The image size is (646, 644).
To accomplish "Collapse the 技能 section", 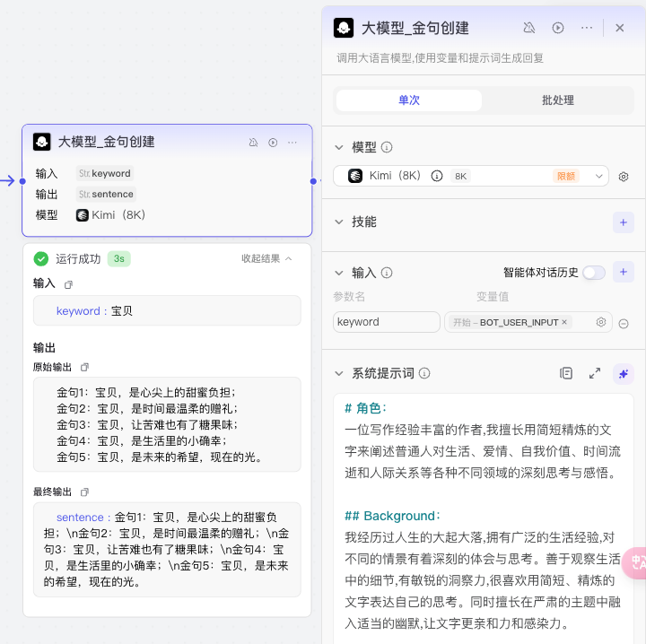I will 339,222.
